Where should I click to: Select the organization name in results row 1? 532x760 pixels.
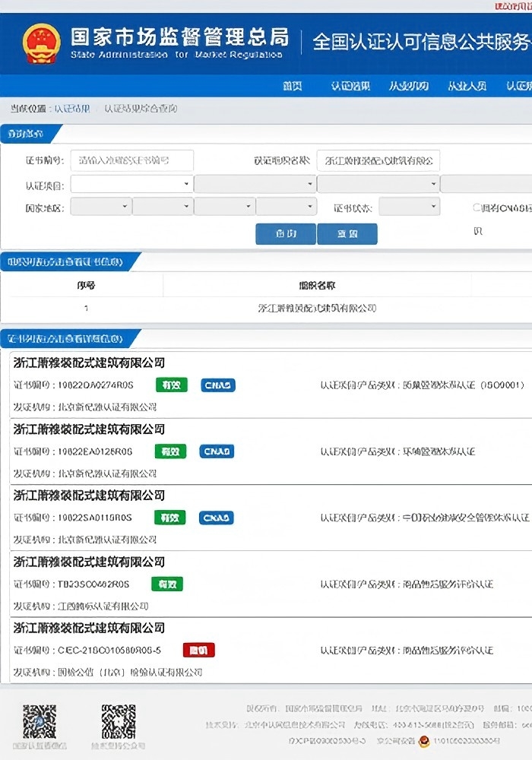317,309
